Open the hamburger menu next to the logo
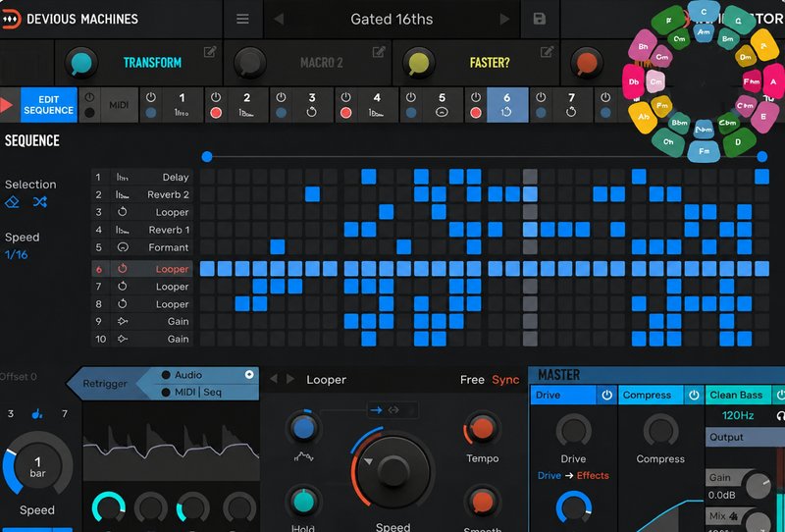This screenshot has width=785, height=532. (242, 19)
